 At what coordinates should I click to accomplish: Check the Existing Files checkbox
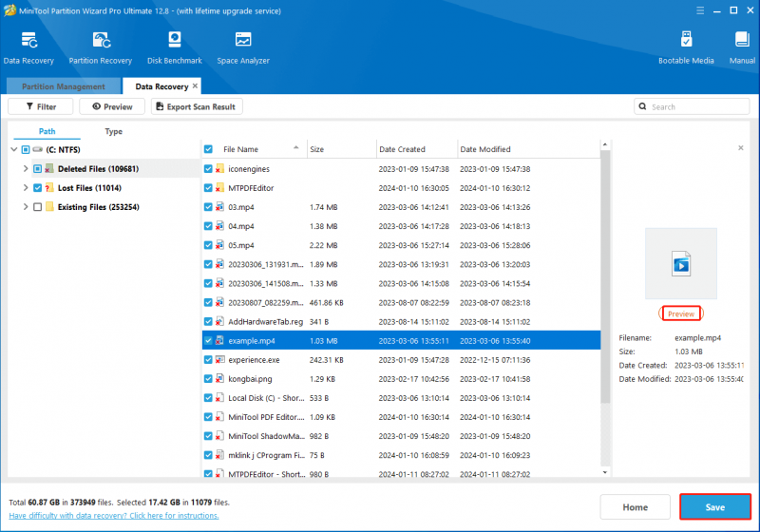[37, 207]
